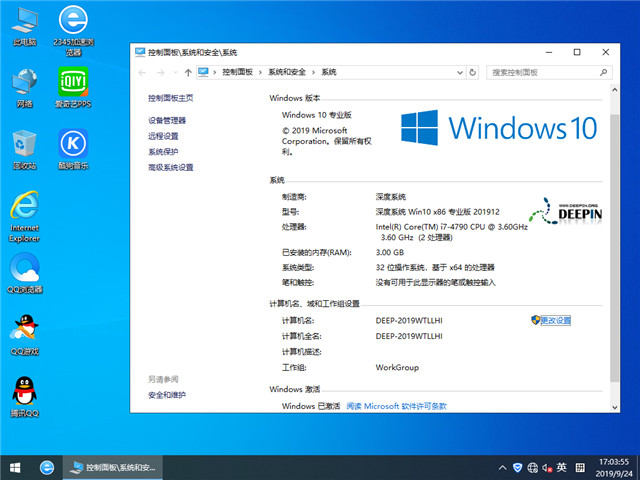Open 系统保护 link

(x=163, y=152)
